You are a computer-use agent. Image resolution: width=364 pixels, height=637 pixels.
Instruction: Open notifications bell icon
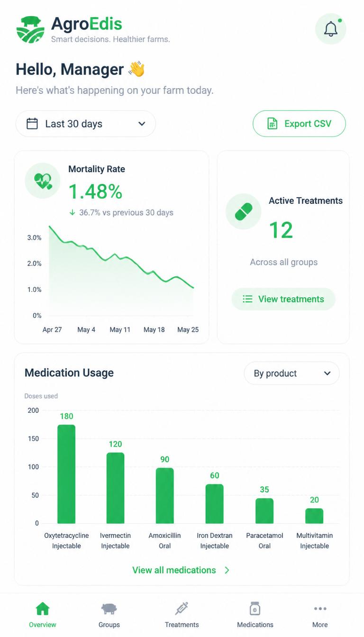[x=331, y=29]
